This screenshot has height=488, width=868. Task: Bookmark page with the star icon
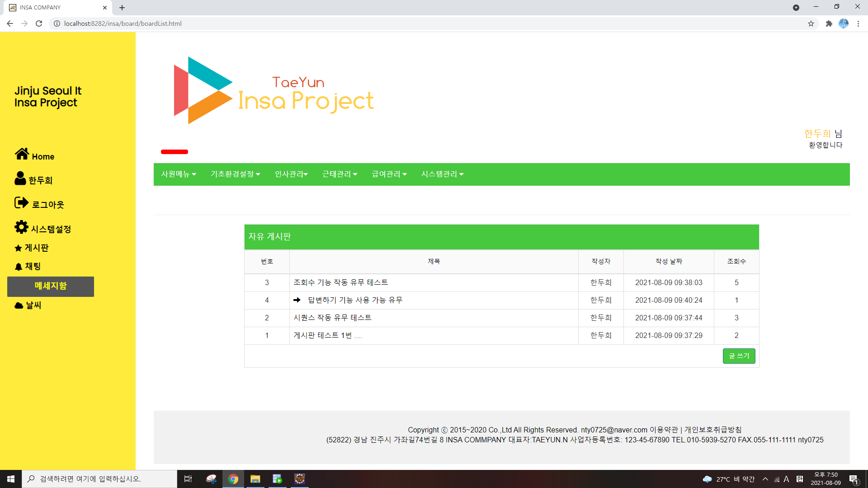click(811, 23)
